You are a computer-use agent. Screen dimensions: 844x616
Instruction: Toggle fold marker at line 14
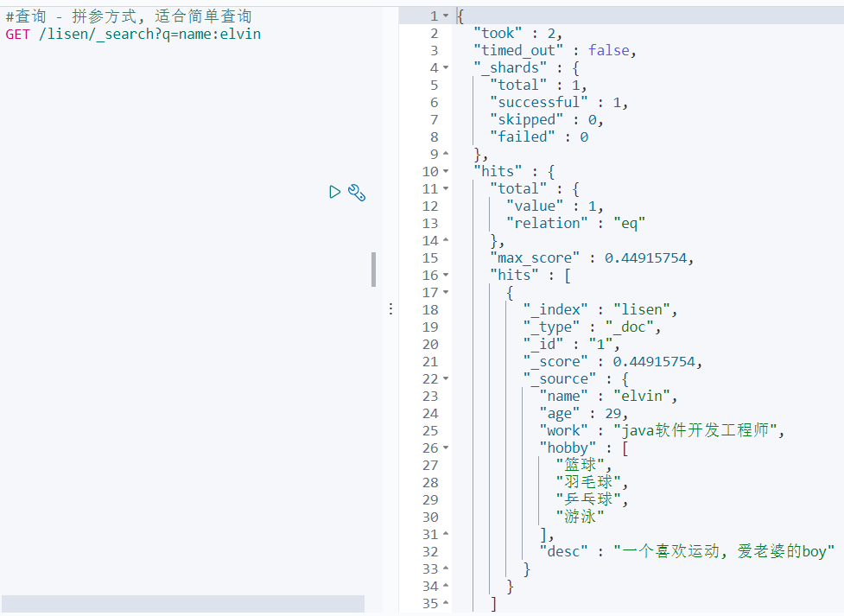tap(446, 240)
